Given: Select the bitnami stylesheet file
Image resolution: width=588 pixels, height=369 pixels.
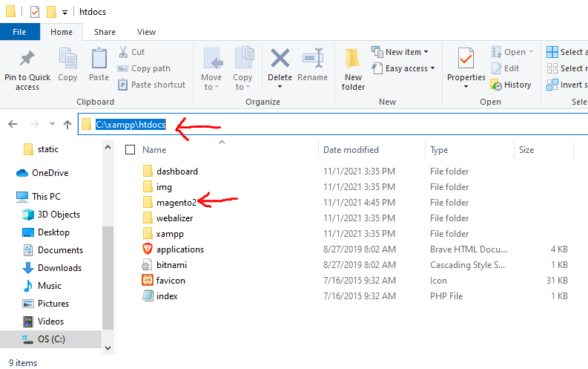Looking at the screenshot, I should [165, 264].
